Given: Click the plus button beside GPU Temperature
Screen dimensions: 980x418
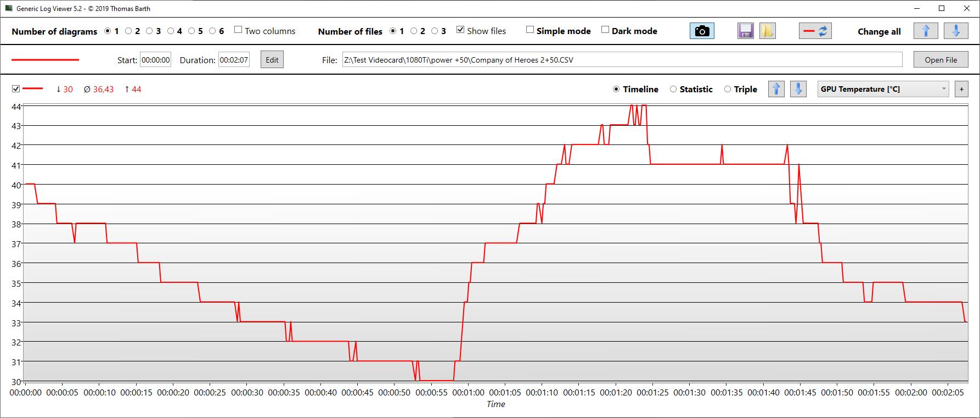Looking at the screenshot, I should 961,89.
